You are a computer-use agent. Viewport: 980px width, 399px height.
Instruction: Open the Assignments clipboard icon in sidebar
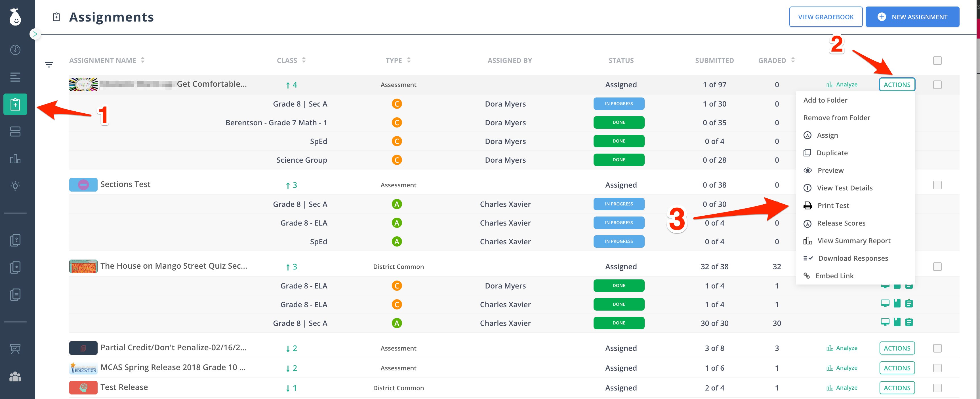click(x=15, y=104)
